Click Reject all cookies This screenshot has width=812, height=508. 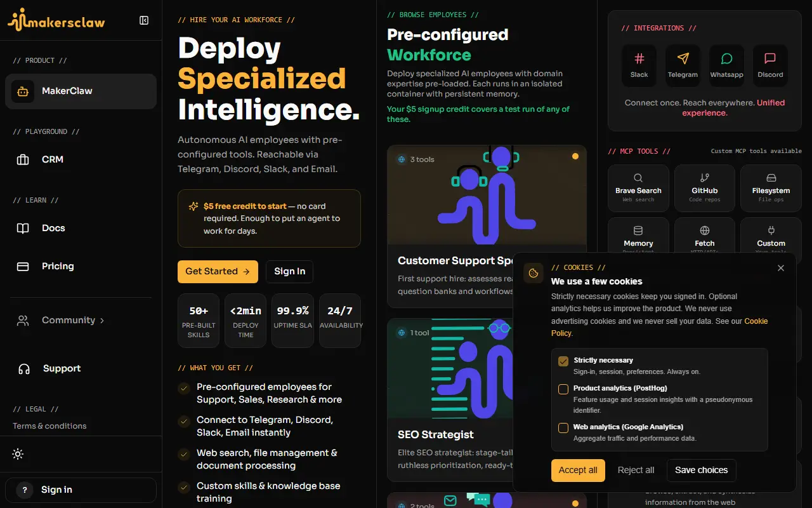click(636, 471)
